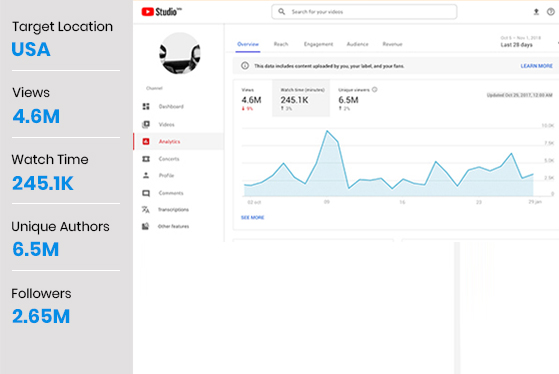
Task: Click the Concerts ticket icon
Action: [146, 159]
